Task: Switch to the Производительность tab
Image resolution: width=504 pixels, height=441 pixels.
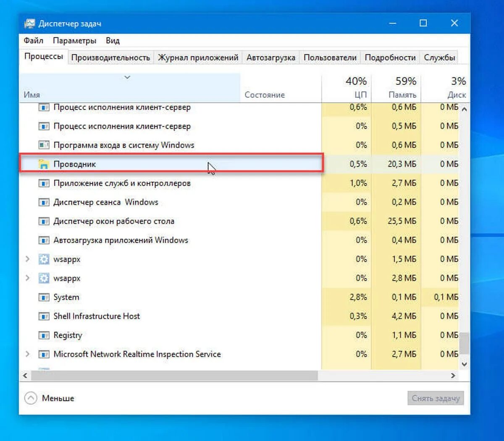Action: (110, 57)
